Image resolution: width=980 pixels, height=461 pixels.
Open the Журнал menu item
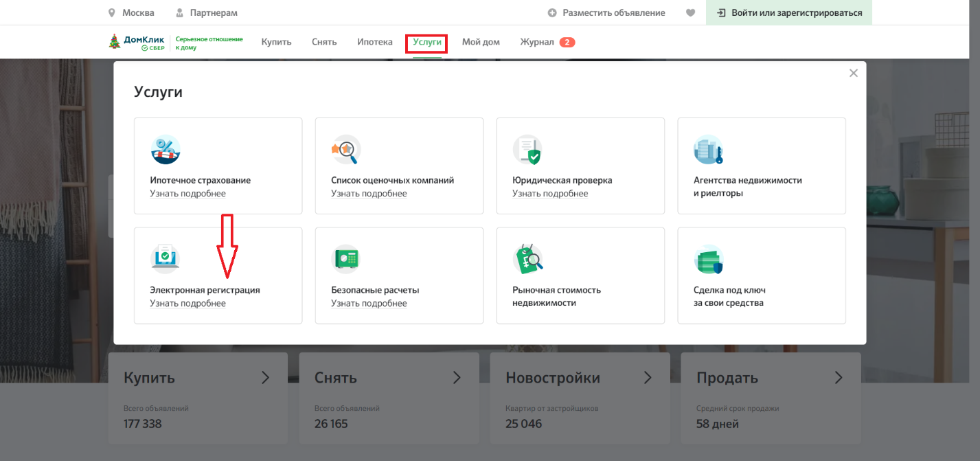[x=536, y=42]
